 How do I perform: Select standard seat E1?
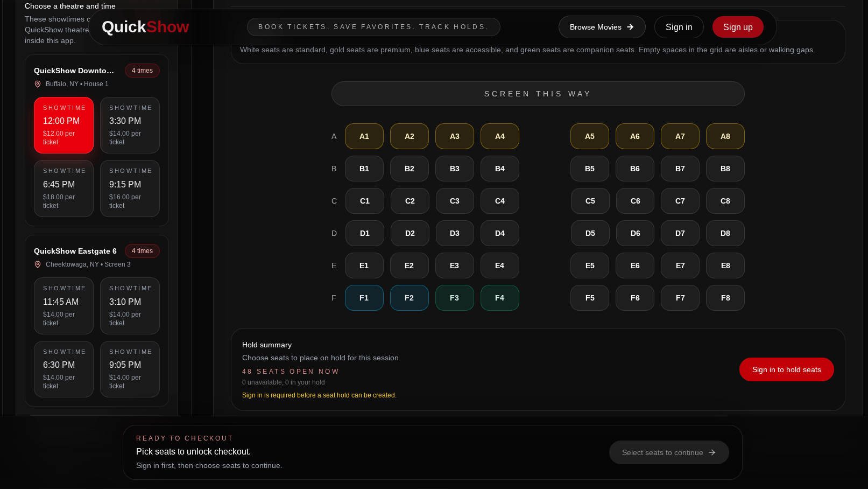pyautogui.click(x=364, y=266)
